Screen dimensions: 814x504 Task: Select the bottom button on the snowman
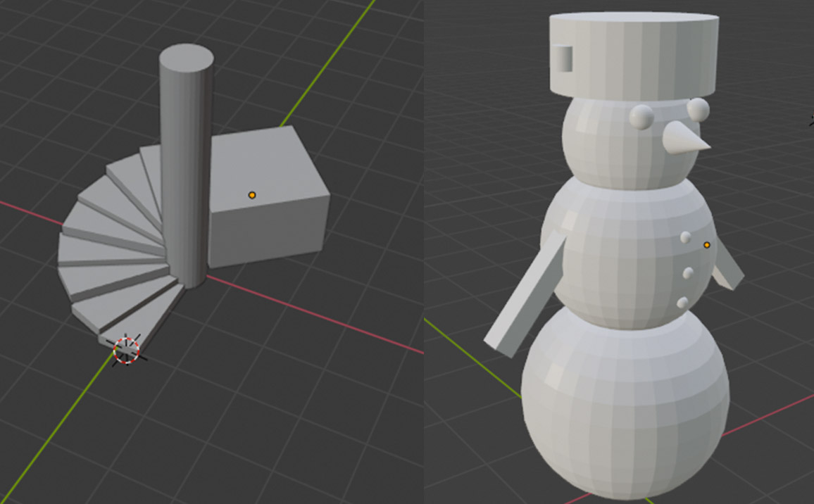[683, 303]
